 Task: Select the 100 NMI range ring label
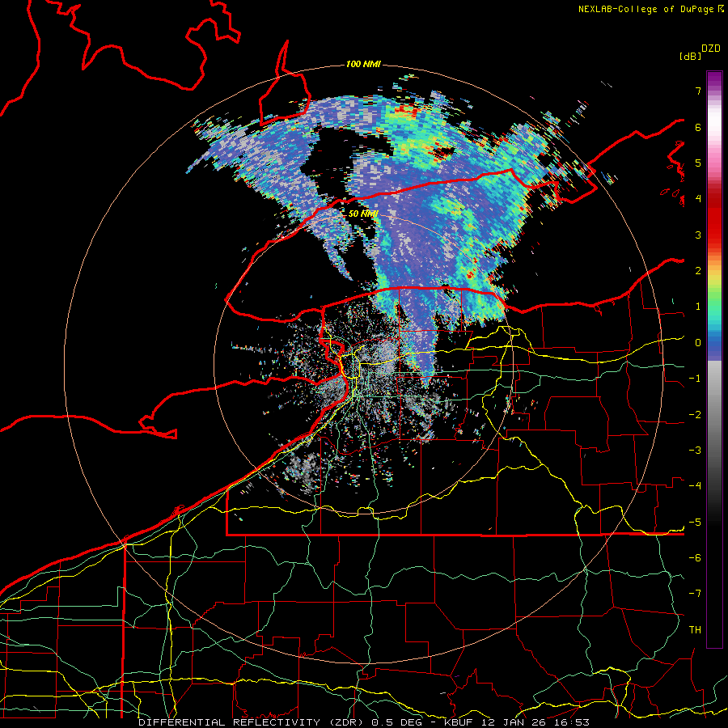(x=363, y=64)
